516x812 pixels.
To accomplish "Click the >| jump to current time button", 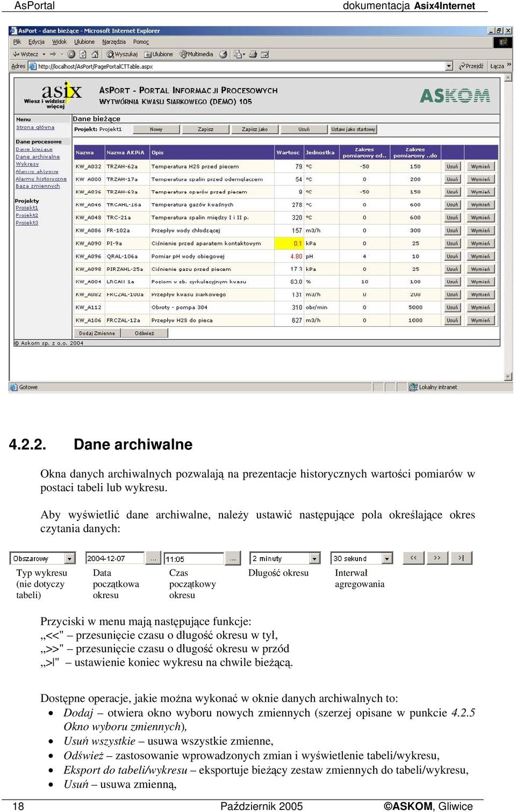I will 461,558.
